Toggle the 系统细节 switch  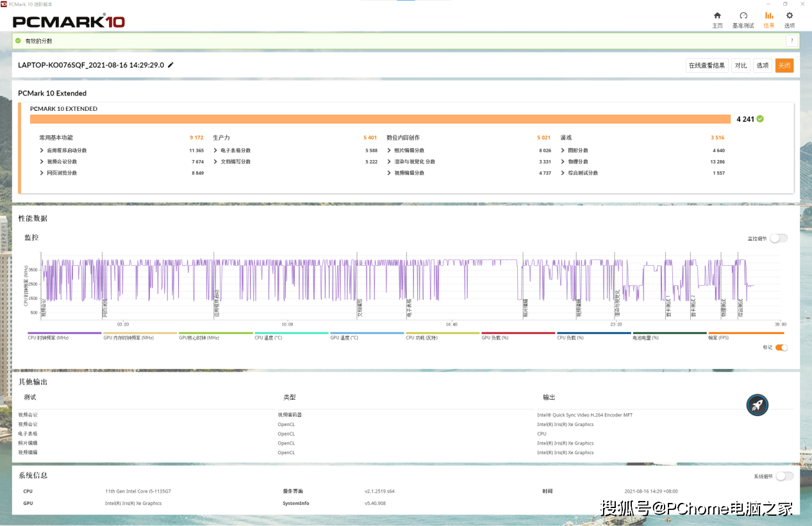(784, 476)
